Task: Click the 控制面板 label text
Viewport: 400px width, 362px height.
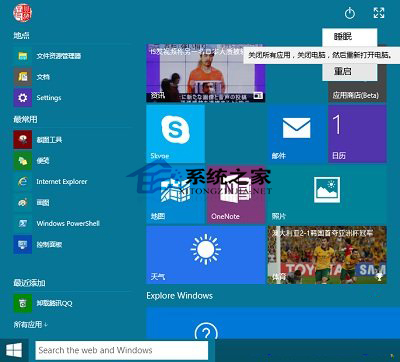Action: [49, 245]
